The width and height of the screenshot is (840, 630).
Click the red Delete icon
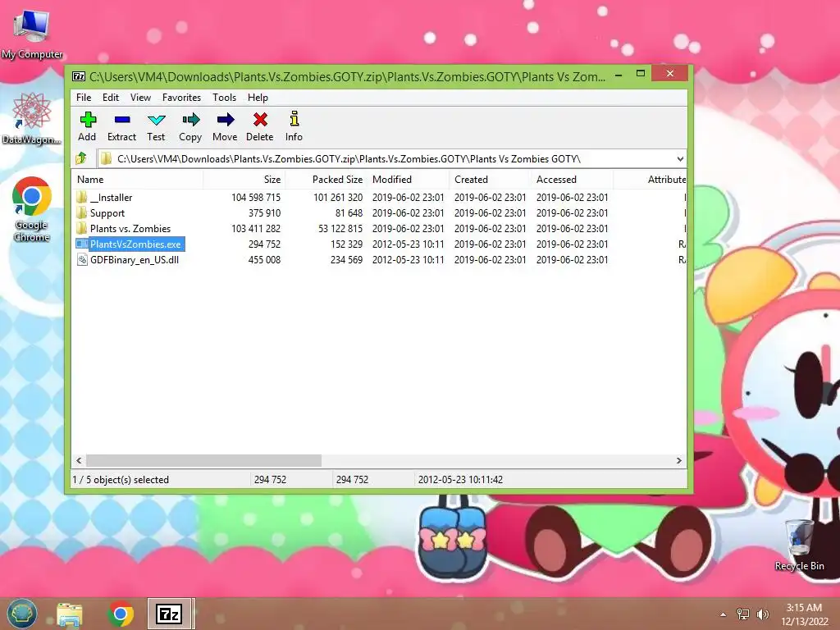pos(260,120)
